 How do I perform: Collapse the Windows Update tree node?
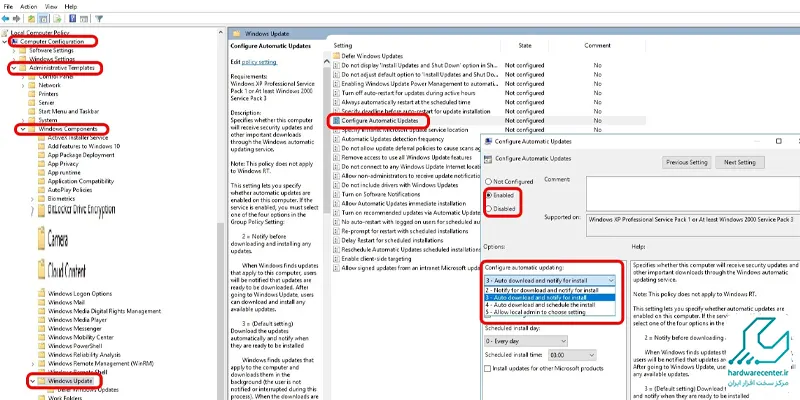(32, 381)
